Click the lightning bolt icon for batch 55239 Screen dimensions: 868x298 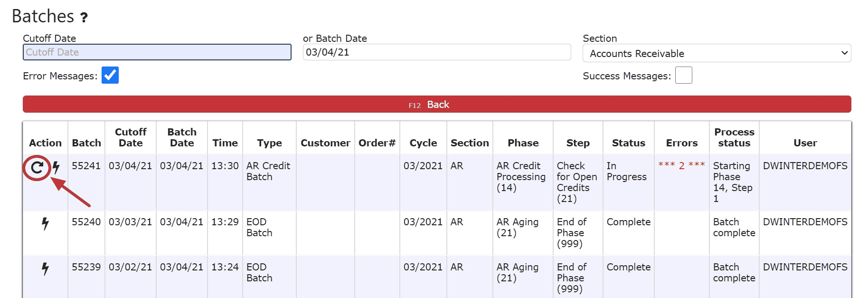tap(45, 269)
